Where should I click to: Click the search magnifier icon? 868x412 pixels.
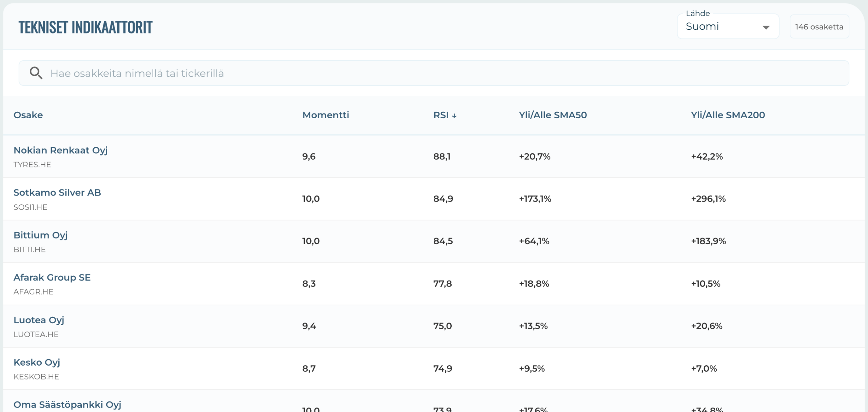pyautogui.click(x=36, y=73)
